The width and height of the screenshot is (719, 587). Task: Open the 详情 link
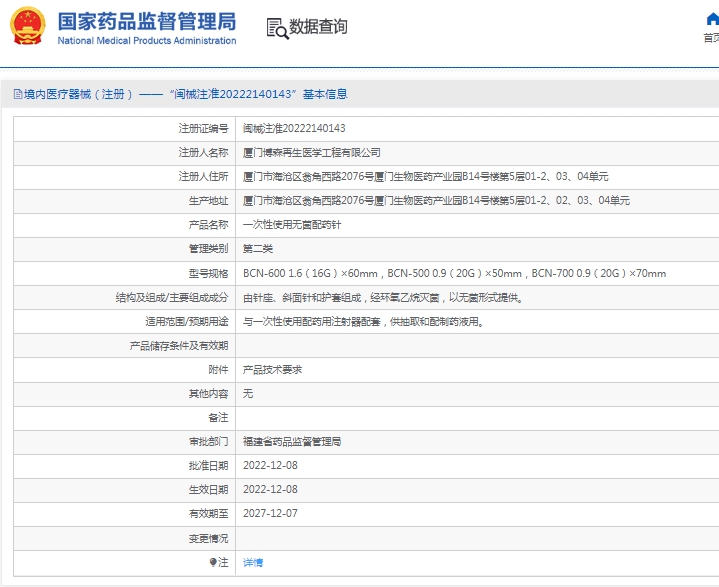253,563
